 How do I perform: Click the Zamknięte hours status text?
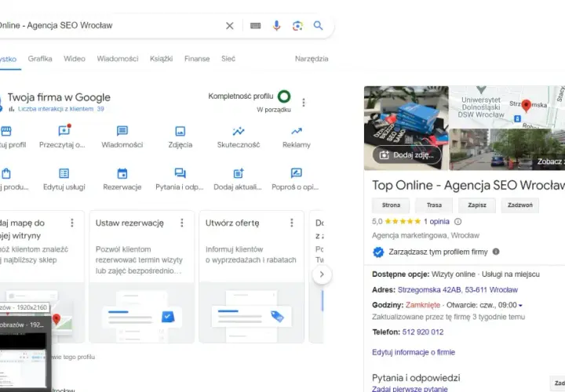click(x=423, y=305)
